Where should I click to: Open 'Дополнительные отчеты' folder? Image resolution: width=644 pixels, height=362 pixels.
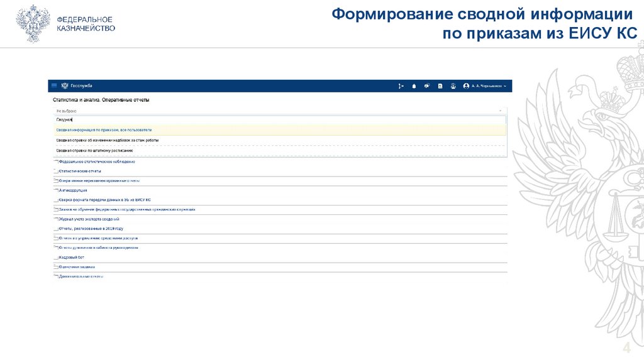pyautogui.click(x=81, y=277)
